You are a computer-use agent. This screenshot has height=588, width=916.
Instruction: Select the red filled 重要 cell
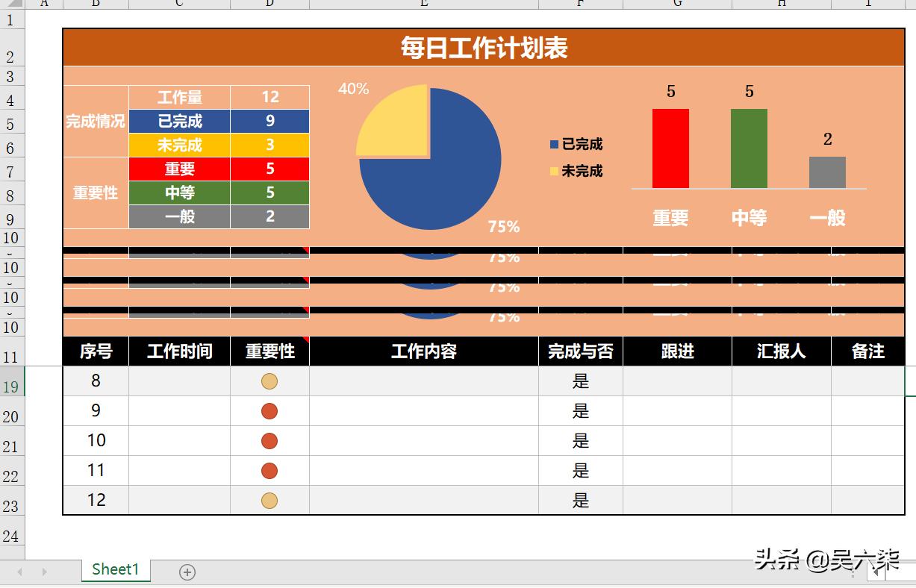(x=179, y=169)
